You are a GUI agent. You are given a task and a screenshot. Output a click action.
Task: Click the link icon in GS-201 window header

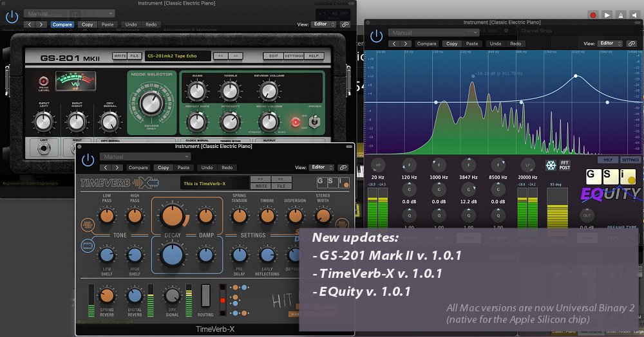pos(345,24)
